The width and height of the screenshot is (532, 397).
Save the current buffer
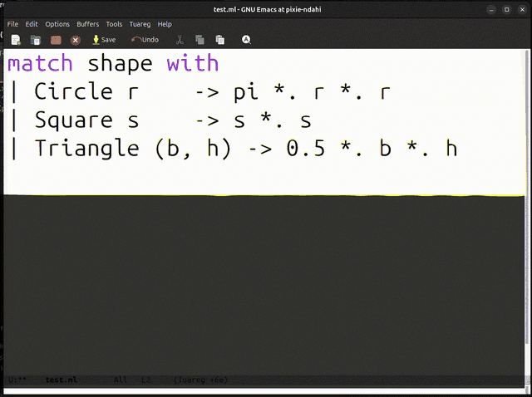click(104, 40)
